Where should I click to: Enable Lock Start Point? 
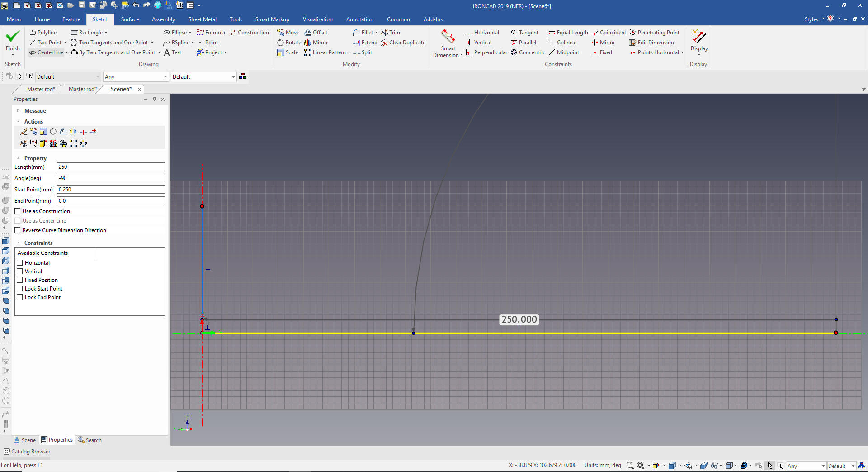20,289
